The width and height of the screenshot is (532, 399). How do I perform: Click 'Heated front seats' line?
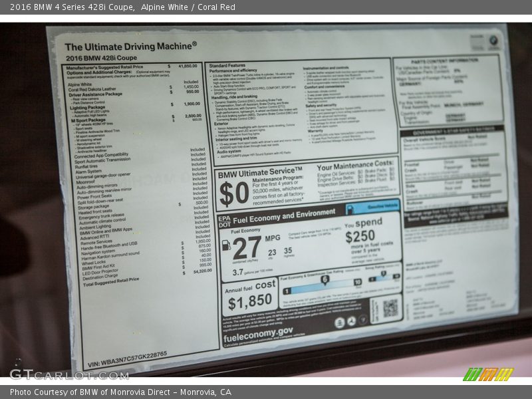pyautogui.click(x=95, y=211)
